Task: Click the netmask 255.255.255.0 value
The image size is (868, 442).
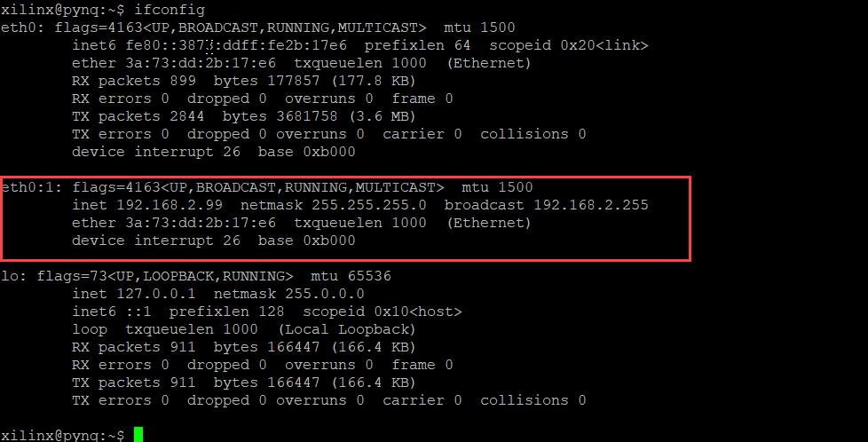Action: 368,205
